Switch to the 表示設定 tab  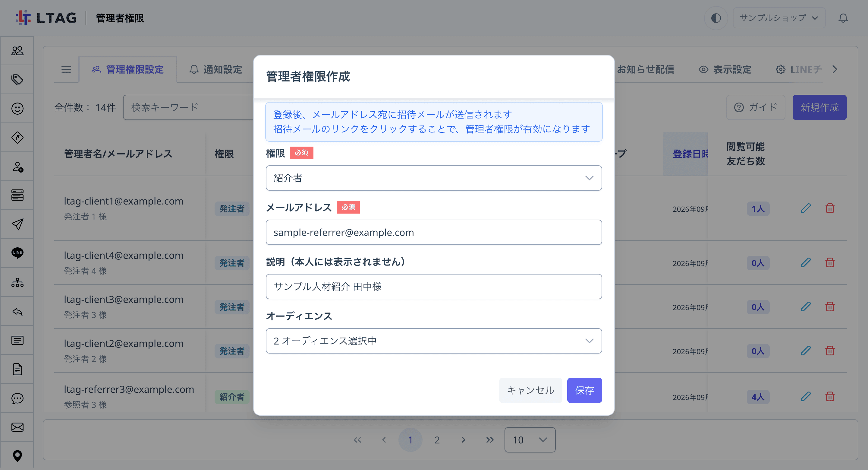tap(725, 69)
